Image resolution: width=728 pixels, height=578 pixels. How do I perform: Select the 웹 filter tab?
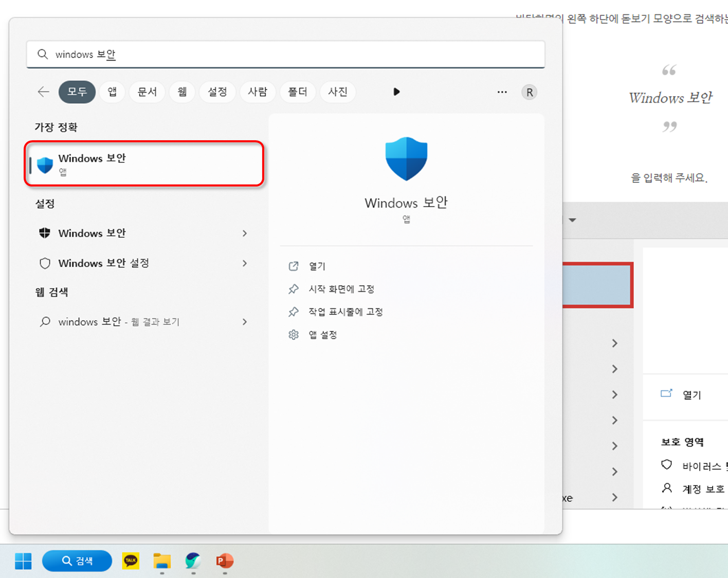click(x=182, y=92)
